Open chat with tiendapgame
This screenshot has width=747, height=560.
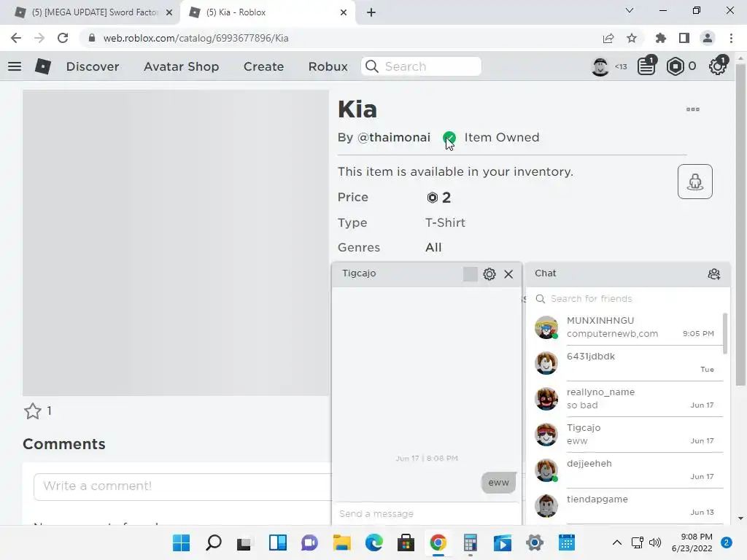pyautogui.click(x=627, y=506)
